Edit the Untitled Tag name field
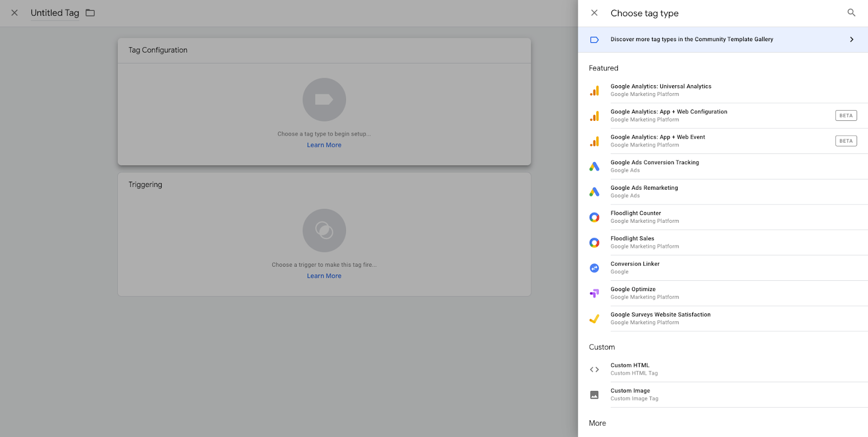Viewport: 868px width, 437px height. (55, 13)
